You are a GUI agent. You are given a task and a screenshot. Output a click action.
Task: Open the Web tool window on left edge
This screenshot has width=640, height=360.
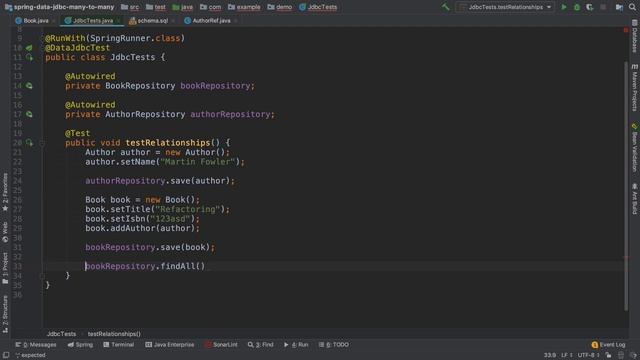(5, 232)
